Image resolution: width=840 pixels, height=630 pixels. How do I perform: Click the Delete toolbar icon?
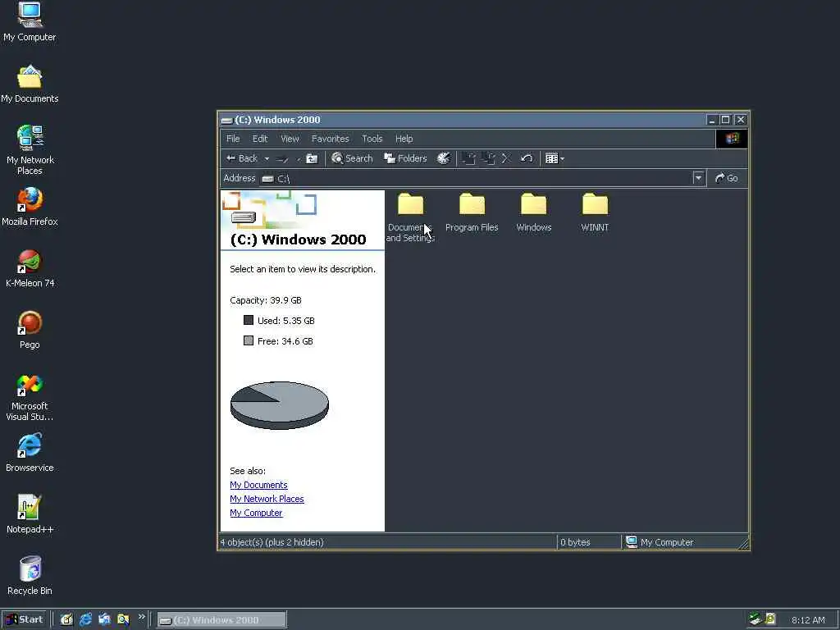click(x=506, y=158)
